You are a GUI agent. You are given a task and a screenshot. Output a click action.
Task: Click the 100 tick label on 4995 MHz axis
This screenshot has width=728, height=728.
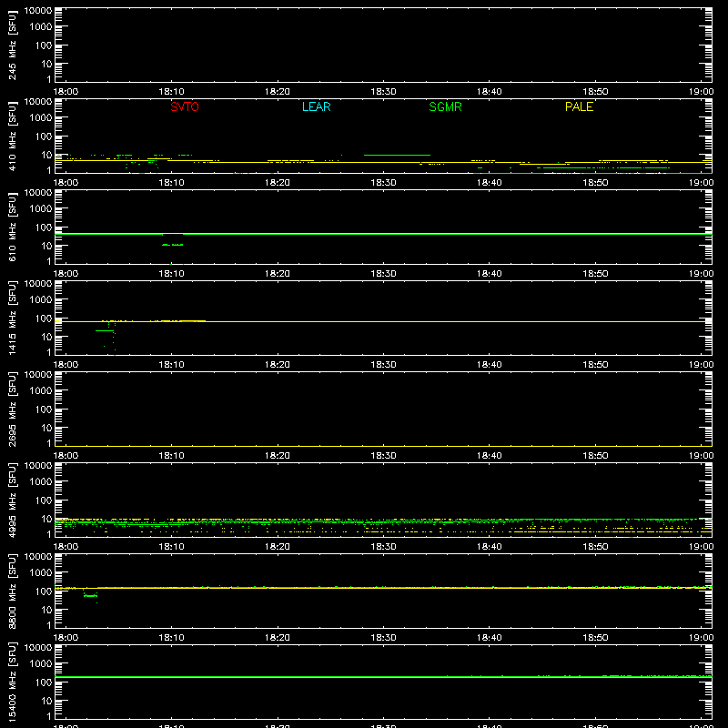tap(44, 500)
